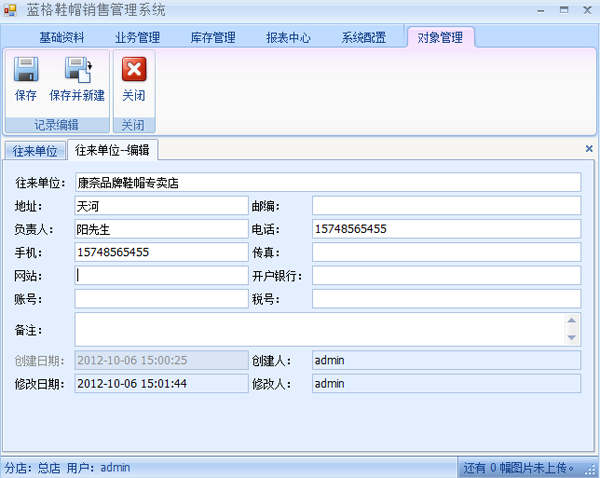The image size is (600, 478).
Task: Click the red Close (关闭) icon
Action: (x=134, y=70)
